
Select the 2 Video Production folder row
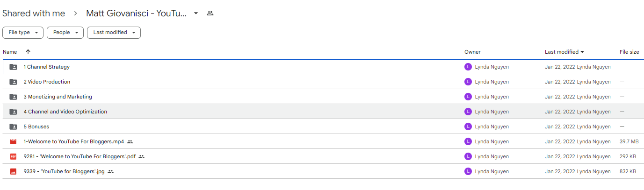(322, 82)
